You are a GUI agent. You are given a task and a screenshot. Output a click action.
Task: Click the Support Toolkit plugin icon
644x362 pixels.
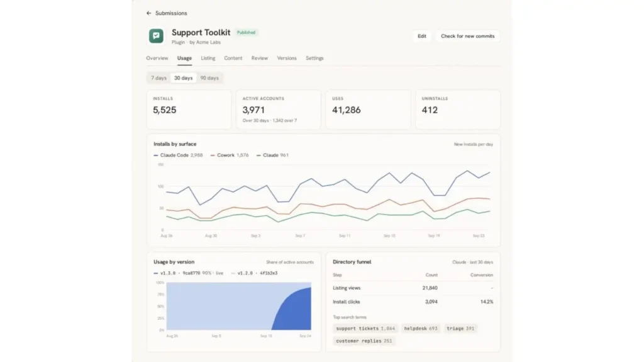pos(156,36)
